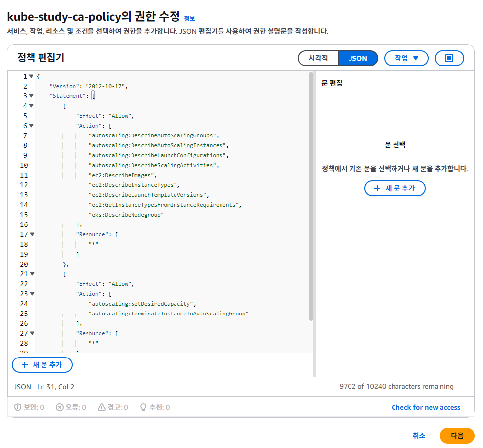Image resolution: width=483 pixels, height=448 pixels.
Task: Click "eks:DescribeNodegroup" line
Action: [126, 215]
